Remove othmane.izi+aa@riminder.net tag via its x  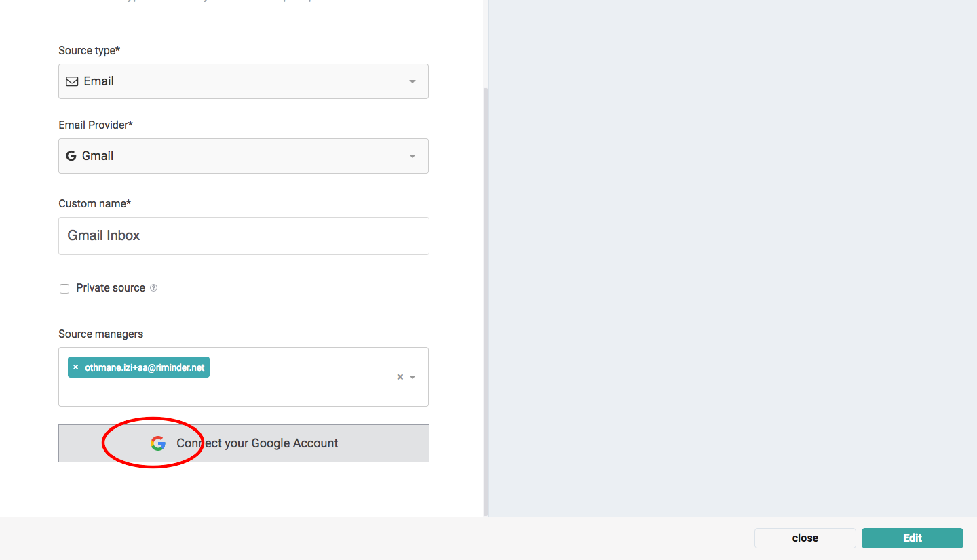pos(75,367)
